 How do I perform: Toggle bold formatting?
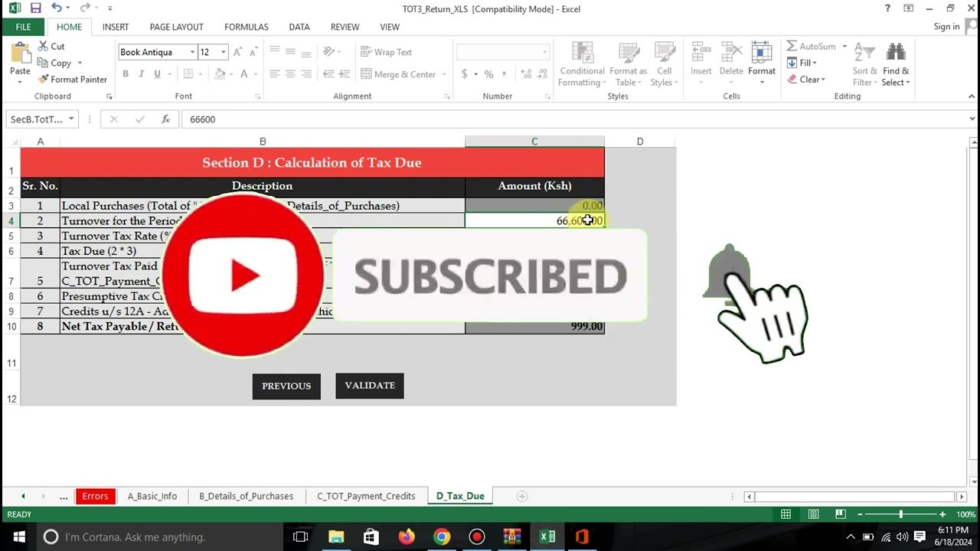[126, 74]
